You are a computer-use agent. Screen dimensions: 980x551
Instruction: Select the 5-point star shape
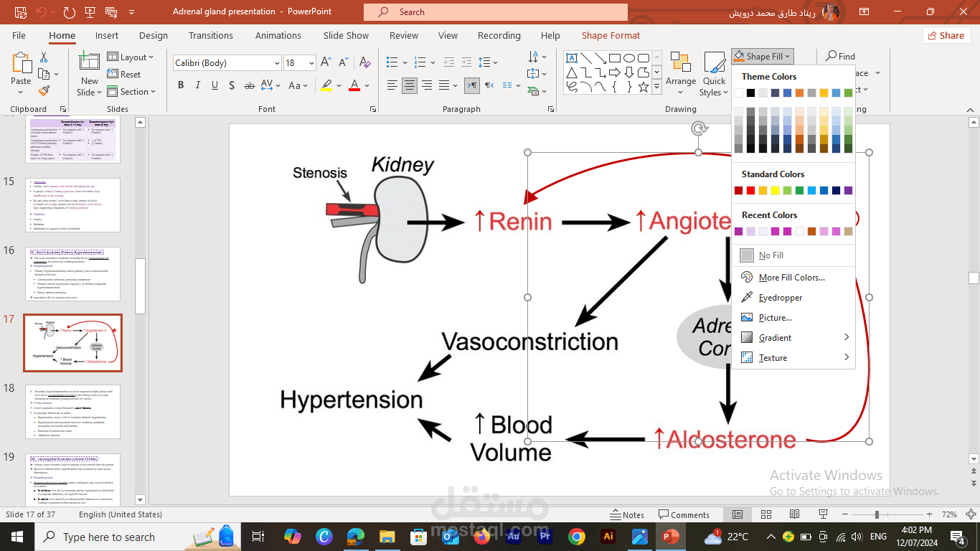(644, 87)
